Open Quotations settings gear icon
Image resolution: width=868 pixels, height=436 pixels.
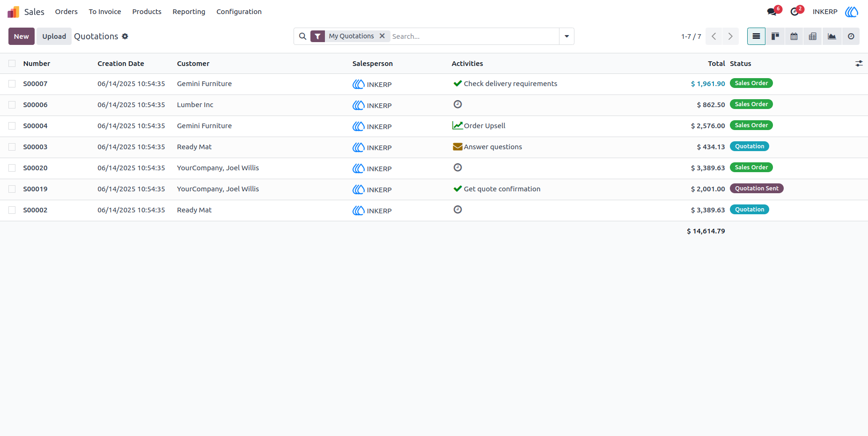(125, 36)
